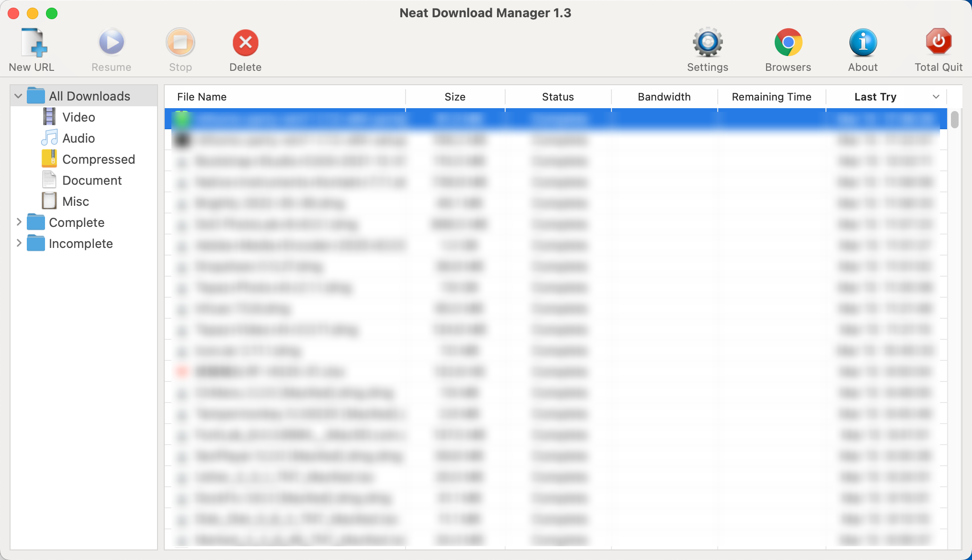
Task: Select the Misc category
Action: [76, 202]
